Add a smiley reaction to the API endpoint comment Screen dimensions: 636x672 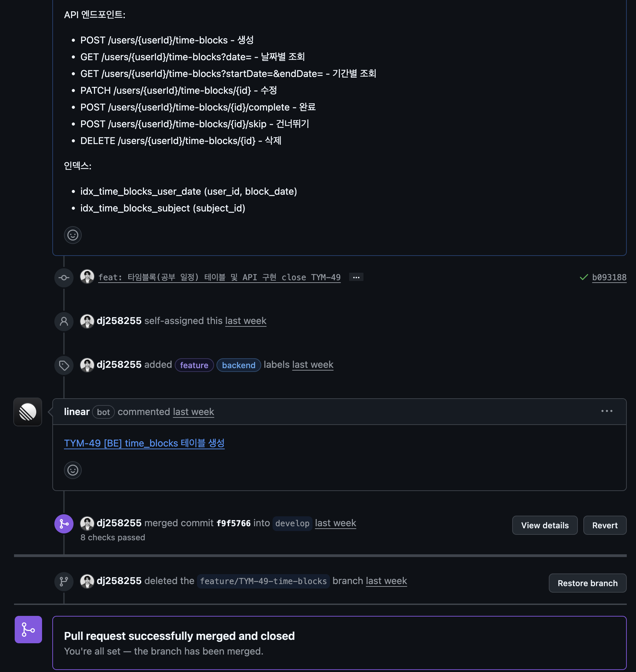coord(73,235)
